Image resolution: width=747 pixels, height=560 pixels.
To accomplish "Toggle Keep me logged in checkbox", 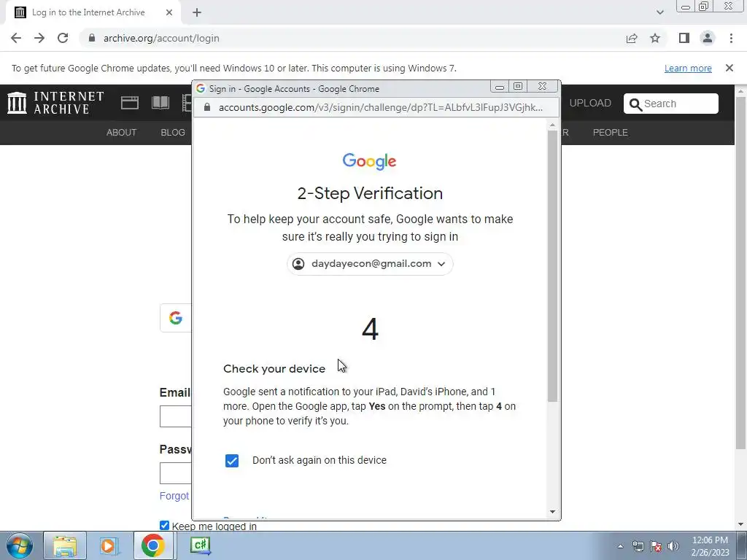I will coord(164,525).
